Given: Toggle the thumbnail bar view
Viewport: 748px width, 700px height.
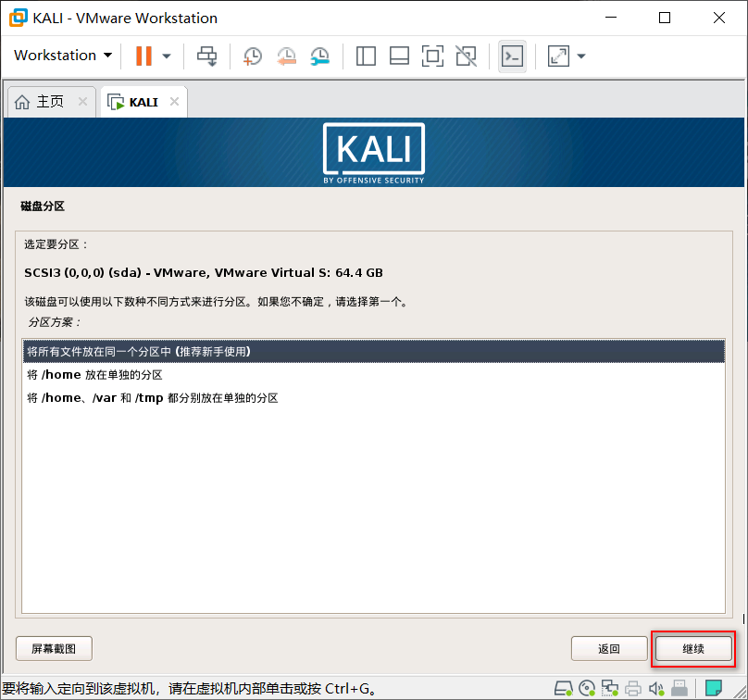Looking at the screenshot, I should [x=399, y=56].
